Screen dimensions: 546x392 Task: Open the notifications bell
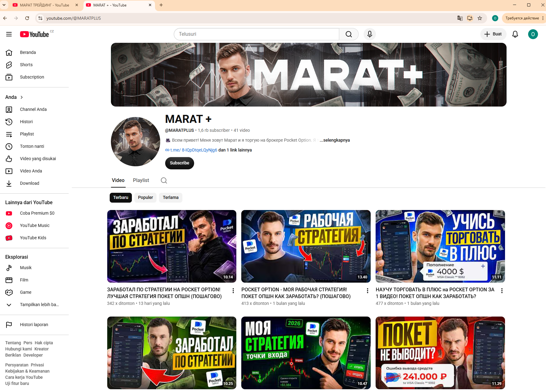point(515,34)
